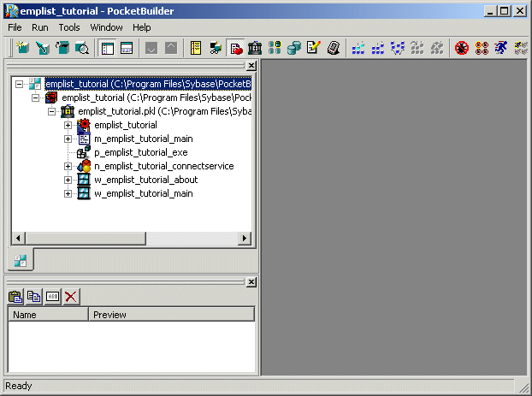
Task: Toggle the Output window button
Action: click(127, 48)
